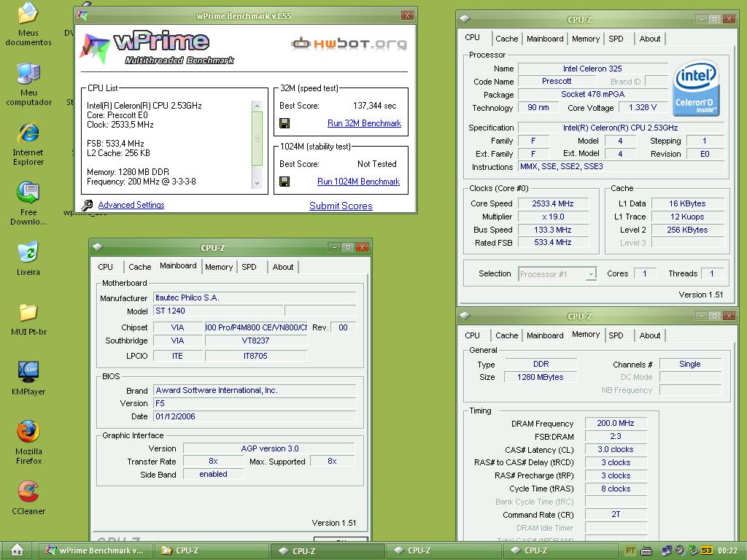747x560 pixels.
Task: Click the AGP version 3.0 value
Action: 270,448
